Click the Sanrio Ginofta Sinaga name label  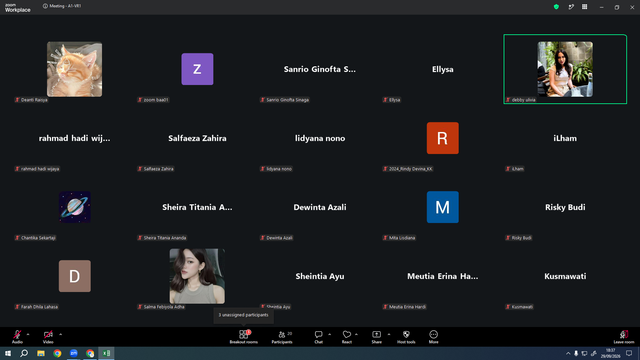[285, 100]
